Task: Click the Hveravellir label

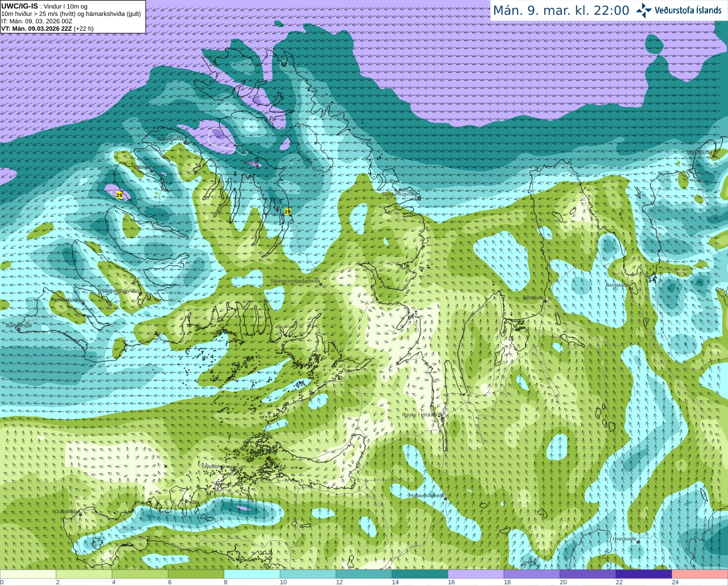Action: 624,538
